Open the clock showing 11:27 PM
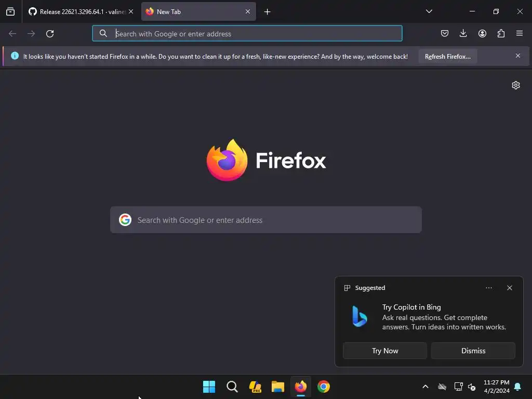 496,387
